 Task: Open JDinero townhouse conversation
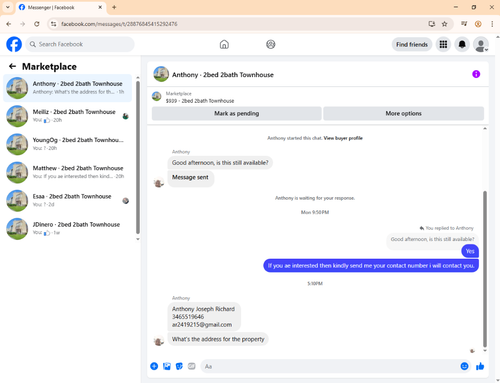[x=67, y=229]
